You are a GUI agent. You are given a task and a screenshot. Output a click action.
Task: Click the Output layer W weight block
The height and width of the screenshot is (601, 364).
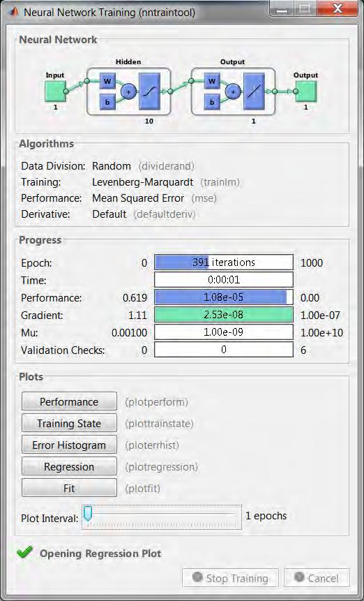212,81
